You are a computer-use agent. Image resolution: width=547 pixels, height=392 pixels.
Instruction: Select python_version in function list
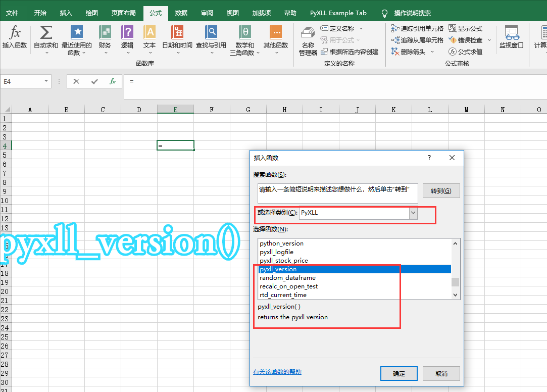tap(355, 243)
